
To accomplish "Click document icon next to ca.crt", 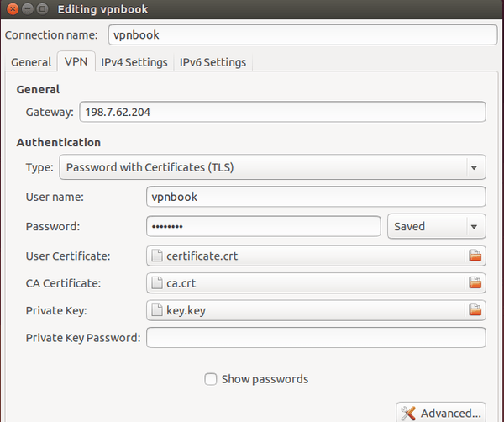I will coord(157,283).
